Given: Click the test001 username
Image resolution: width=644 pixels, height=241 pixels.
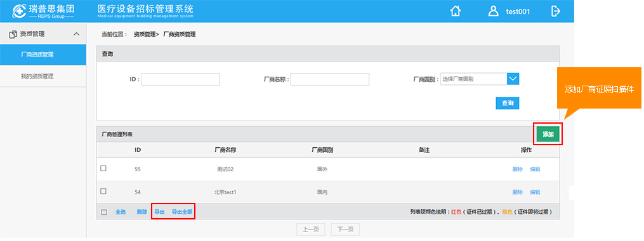Looking at the screenshot, I should [x=518, y=11].
